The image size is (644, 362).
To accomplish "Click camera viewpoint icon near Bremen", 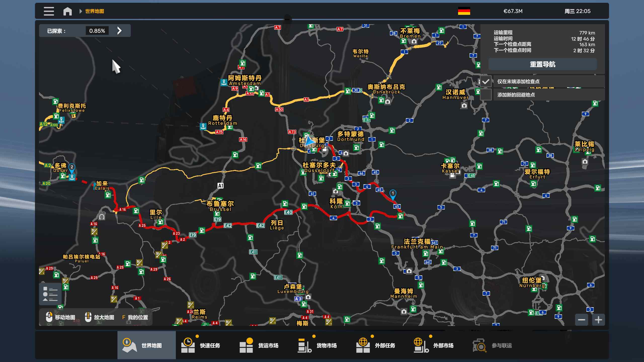I will pos(414,41).
